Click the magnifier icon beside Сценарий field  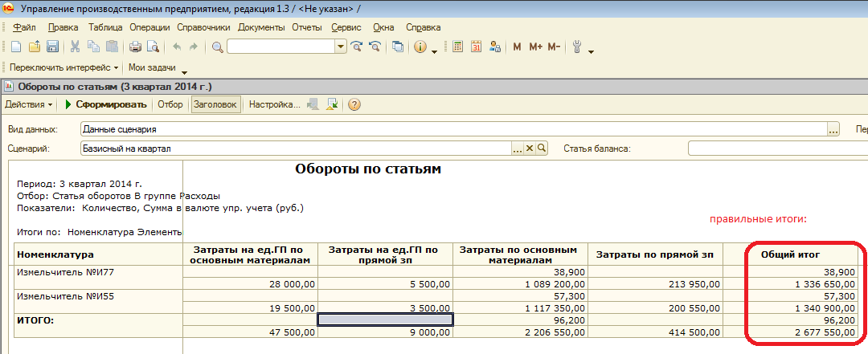(x=542, y=149)
